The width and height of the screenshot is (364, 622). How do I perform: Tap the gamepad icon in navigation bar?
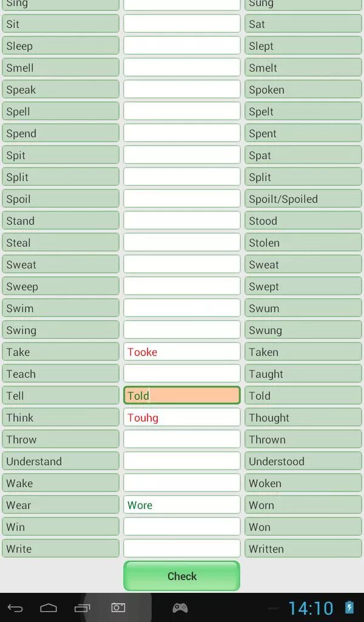(x=180, y=608)
